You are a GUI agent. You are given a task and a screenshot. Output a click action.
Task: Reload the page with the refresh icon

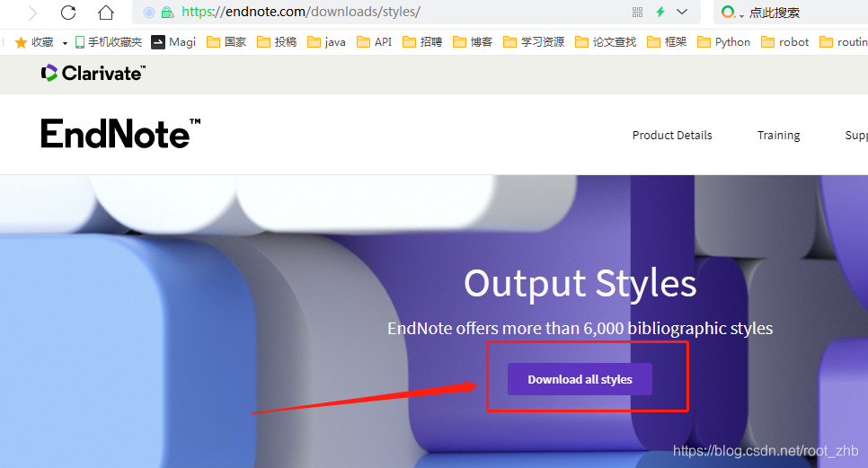pos(68,13)
